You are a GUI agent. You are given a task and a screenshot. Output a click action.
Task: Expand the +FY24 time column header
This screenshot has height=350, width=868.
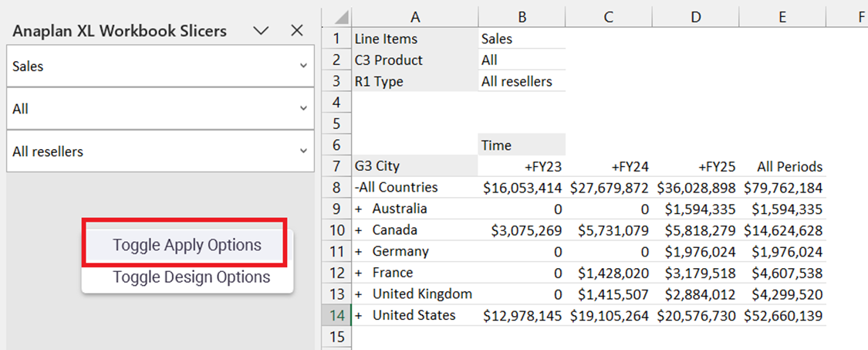pyautogui.click(x=630, y=167)
